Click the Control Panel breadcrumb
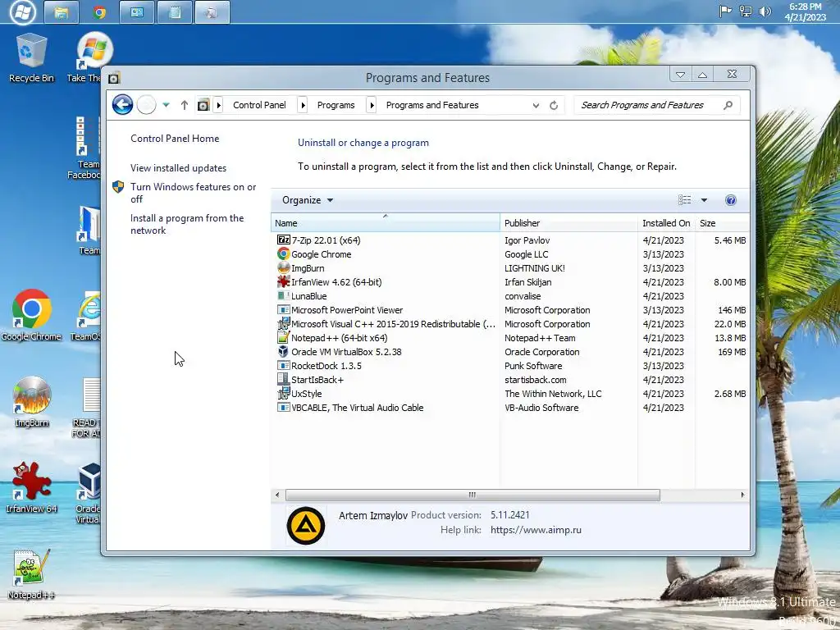840x630 pixels. (x=259, y=105)
